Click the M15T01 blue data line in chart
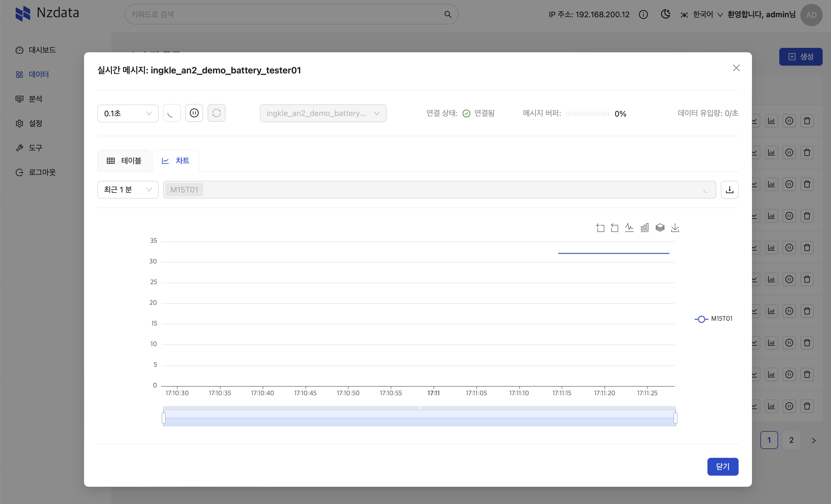Screen dimensions: 831x504 coord(613,253)
